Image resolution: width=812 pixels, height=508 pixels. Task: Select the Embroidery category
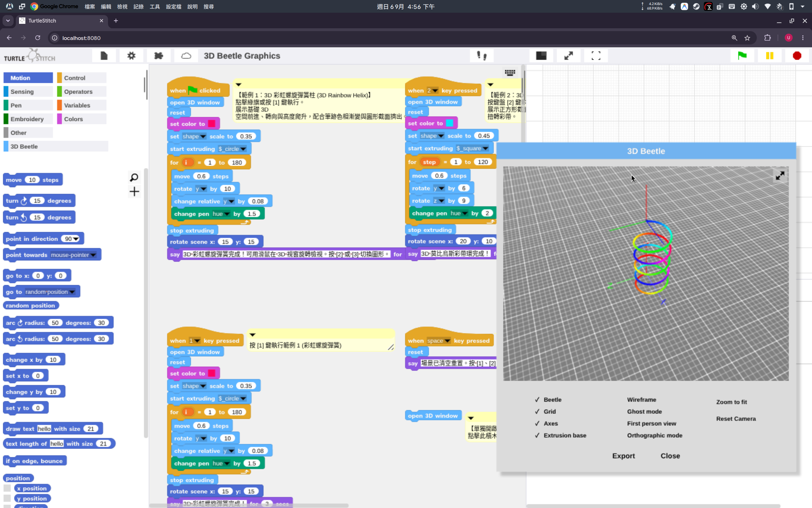click(x=28, y=119)
